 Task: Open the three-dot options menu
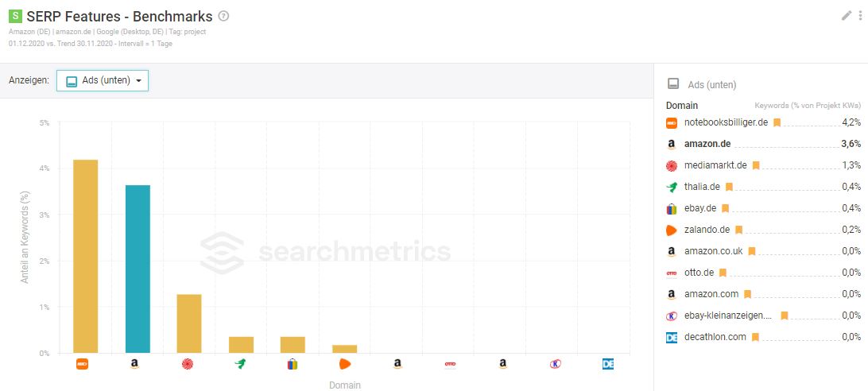pos(860,16)
